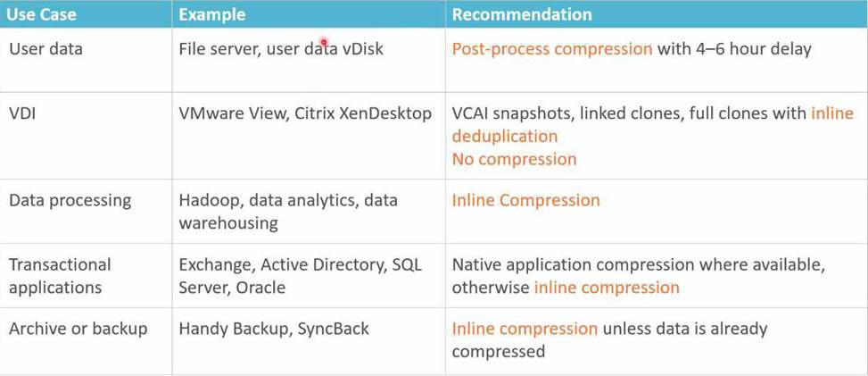Open the orange "Post-process compression" text

coord(552,49)
